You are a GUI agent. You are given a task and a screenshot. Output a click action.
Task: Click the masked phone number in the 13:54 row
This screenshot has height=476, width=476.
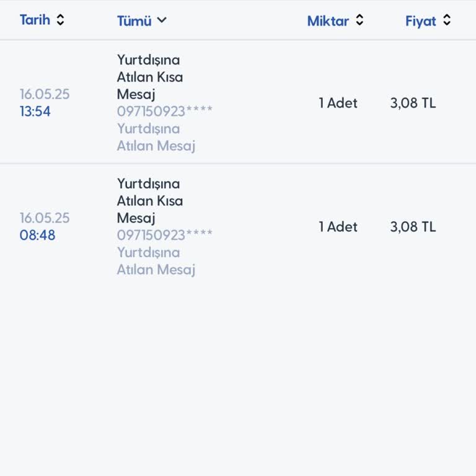click(165, 112)
